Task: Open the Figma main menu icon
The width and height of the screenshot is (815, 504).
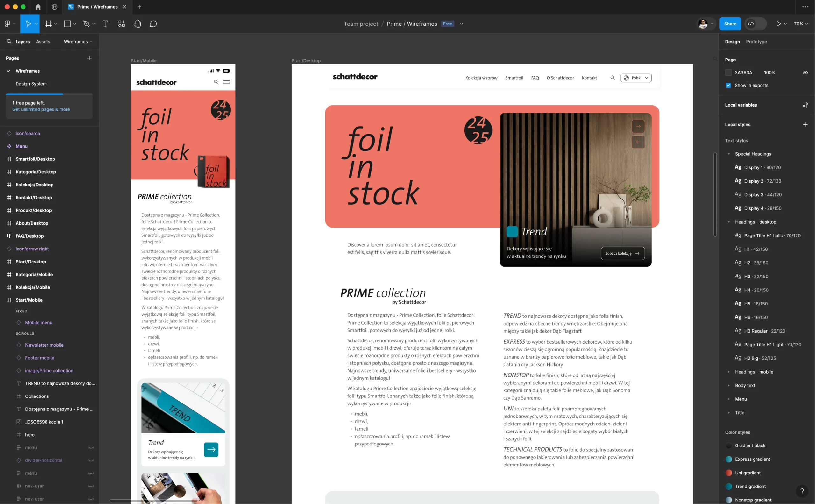Action: click(8, 24)
